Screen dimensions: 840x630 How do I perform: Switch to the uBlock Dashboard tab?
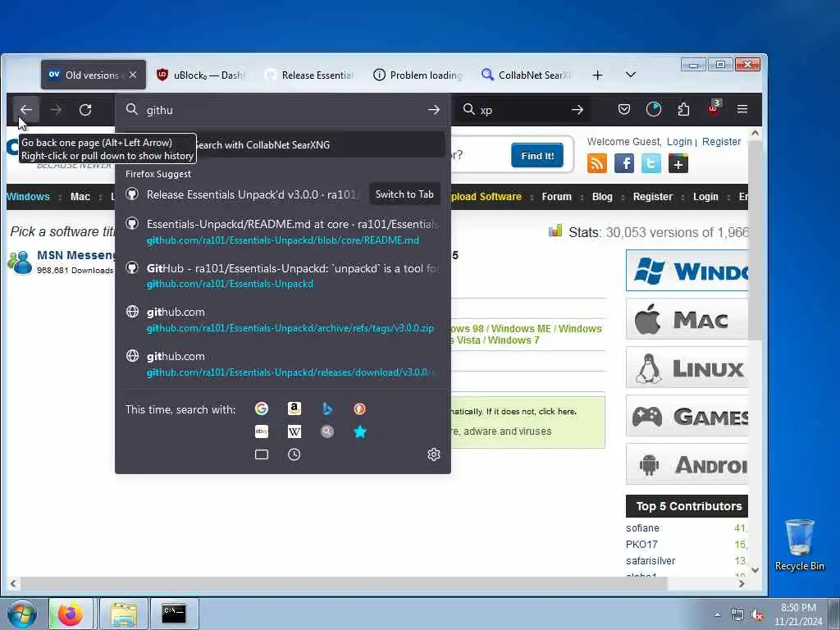point(201,75)
